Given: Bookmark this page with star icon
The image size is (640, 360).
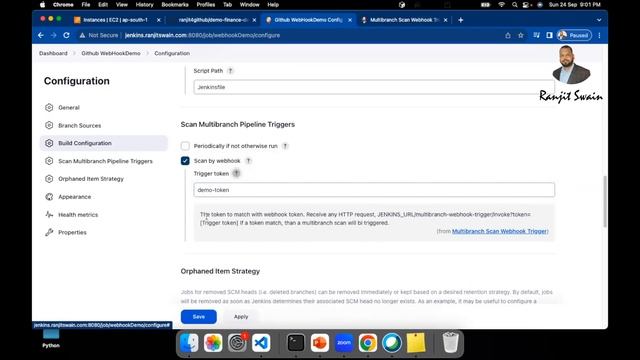Looking at the screenshot, I should pos(521,36).
